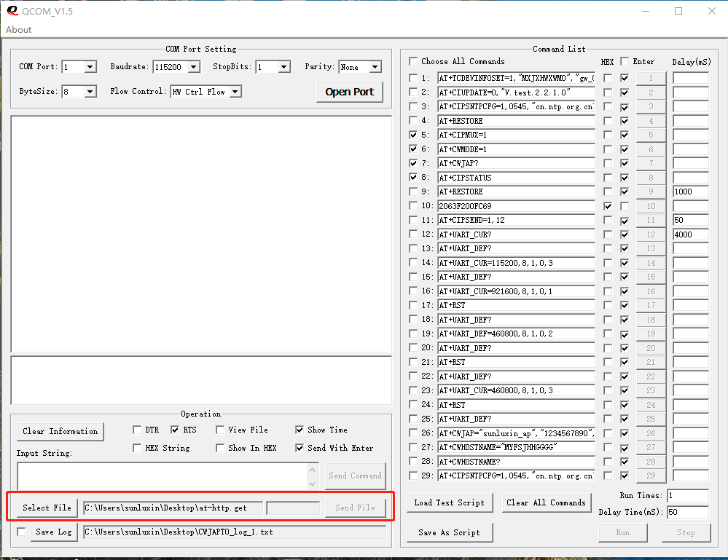
Task: Click up arrow of Input String scrollbar
Action: pos(313,470)
